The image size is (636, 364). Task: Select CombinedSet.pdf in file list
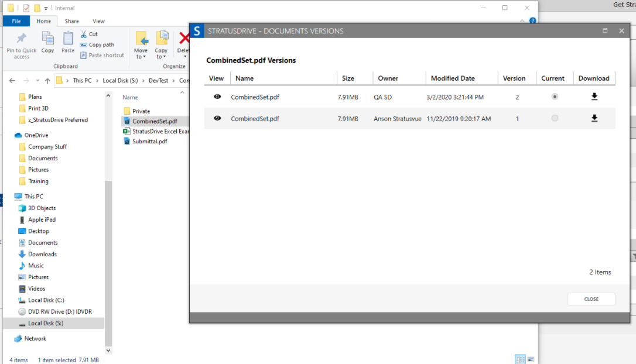coord(155,121)
